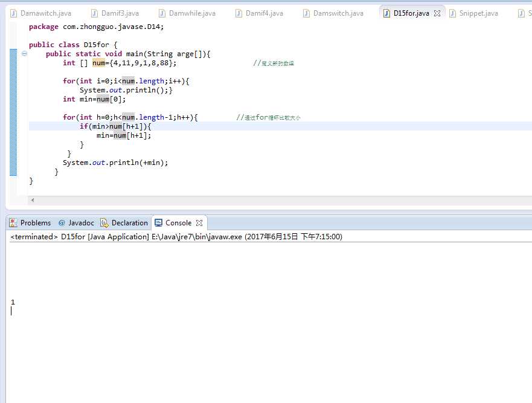Select the Console view tab
Screen dimensions: 532x403
[179, 223]
